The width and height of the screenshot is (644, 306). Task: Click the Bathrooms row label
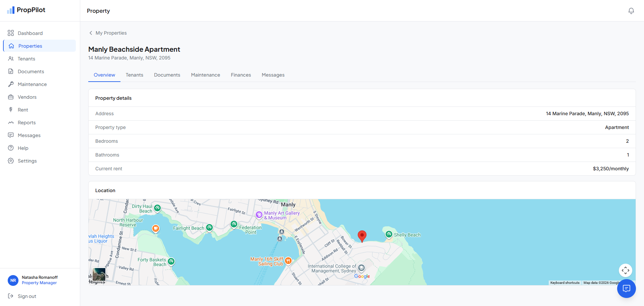click(107, 155)
